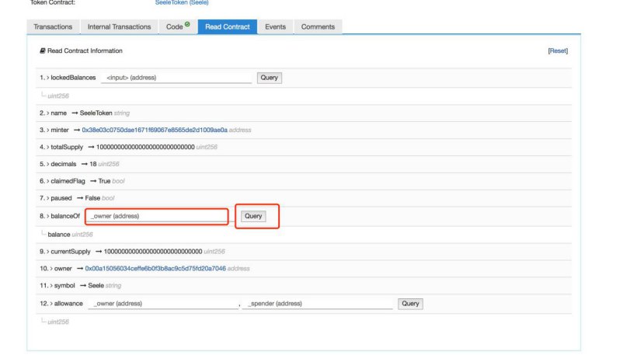Open the Code tab

pyautogui.click(x=178, y=26)
